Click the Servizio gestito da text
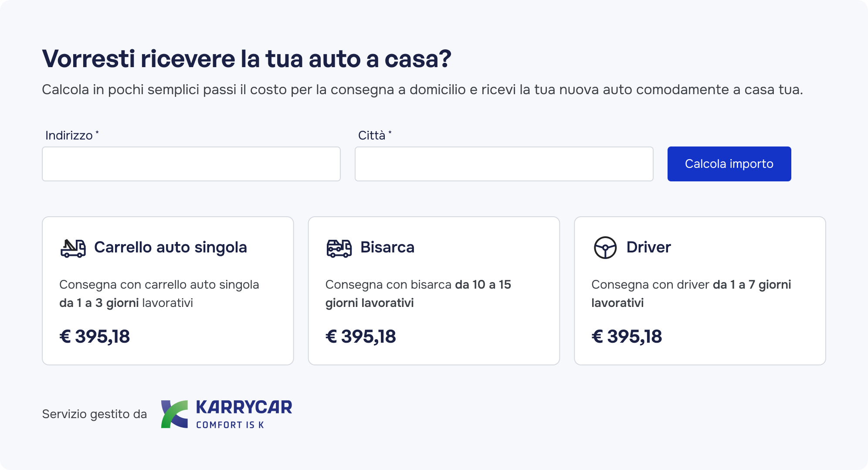The height and width of the screenshot is (470, 868). (95, 414)
